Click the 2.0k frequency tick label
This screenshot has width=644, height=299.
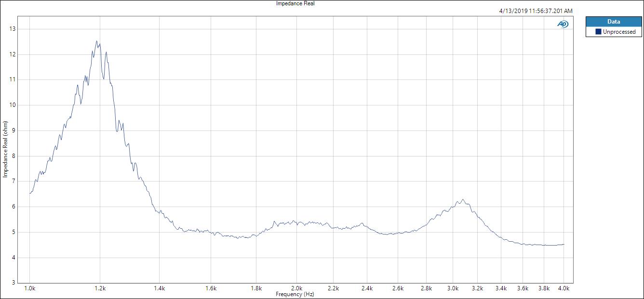tap(297, 288)
